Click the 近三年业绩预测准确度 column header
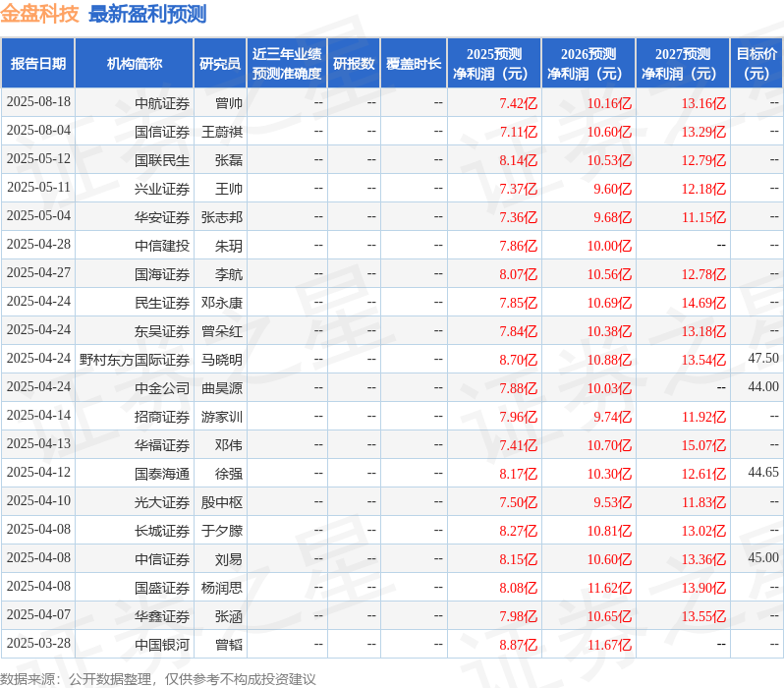 click(x=287, y=64)
